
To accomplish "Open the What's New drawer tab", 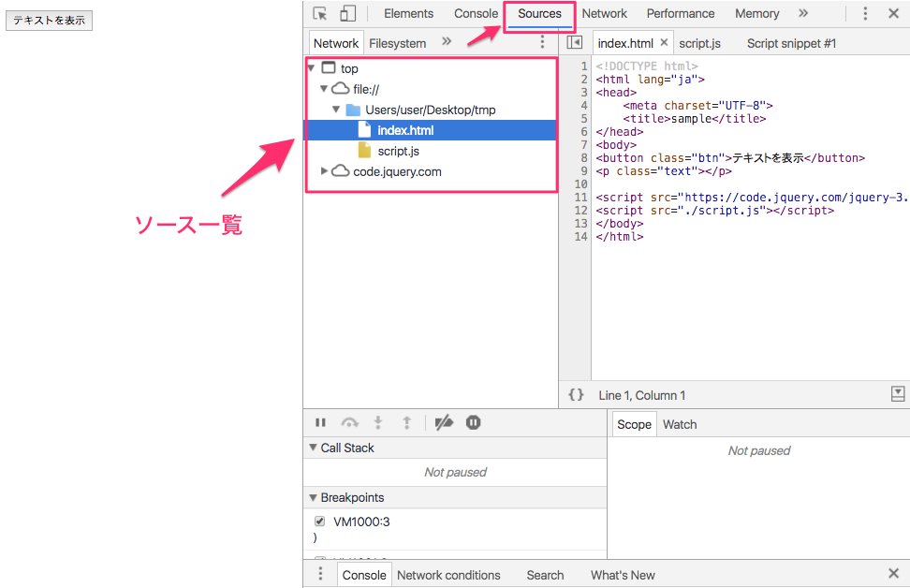I will click(623, 575).
